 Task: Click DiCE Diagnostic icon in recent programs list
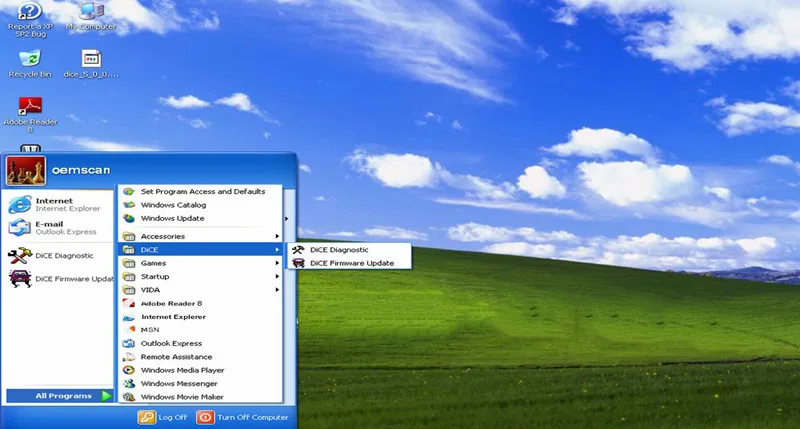pyautogui.click(x=20, y=256)
